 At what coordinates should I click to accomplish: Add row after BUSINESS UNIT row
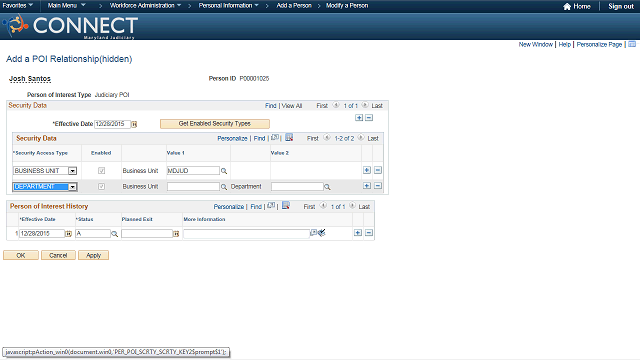pos(367,170)
